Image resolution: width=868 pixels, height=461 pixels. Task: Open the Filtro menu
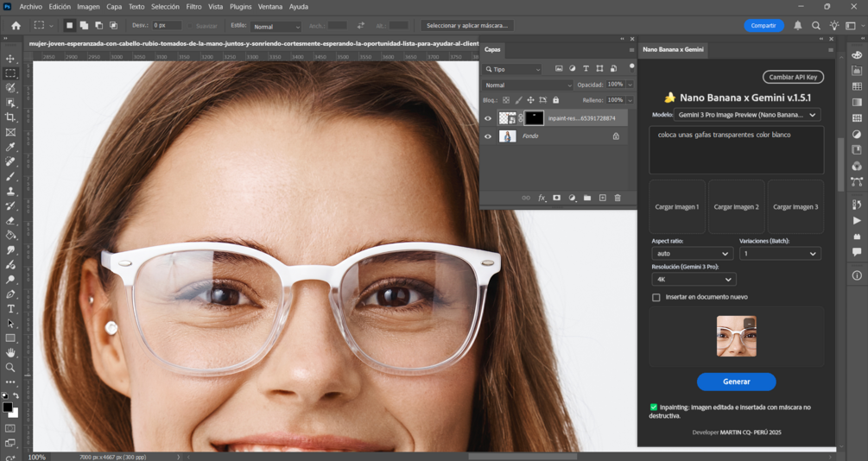click(x=193, y=7)
